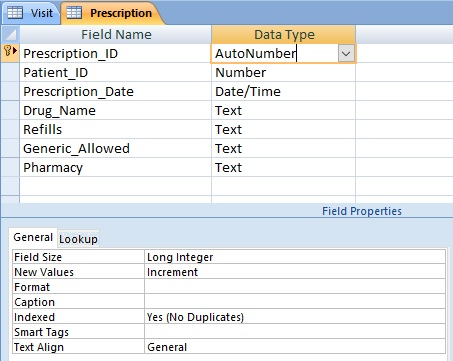Click the Smart Tags property label
Image resolution: width=453 pixels, height=361 pixels.
(79, 332)
